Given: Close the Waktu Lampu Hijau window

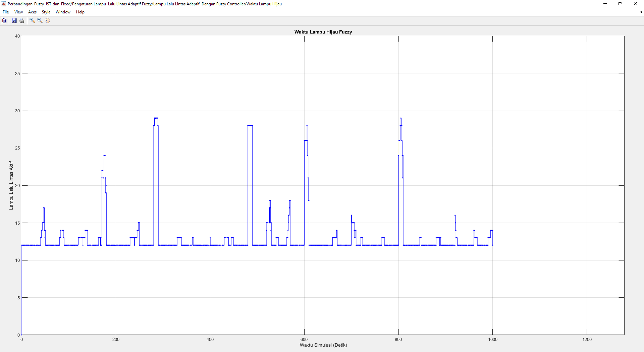Looking at the screenshot, I should [636, 4].
